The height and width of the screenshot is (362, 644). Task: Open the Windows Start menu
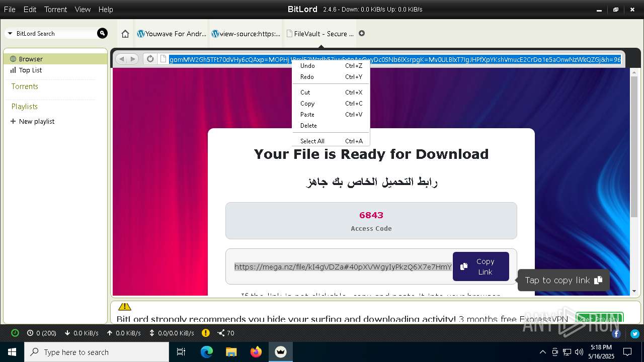click(x=12, y=352)
